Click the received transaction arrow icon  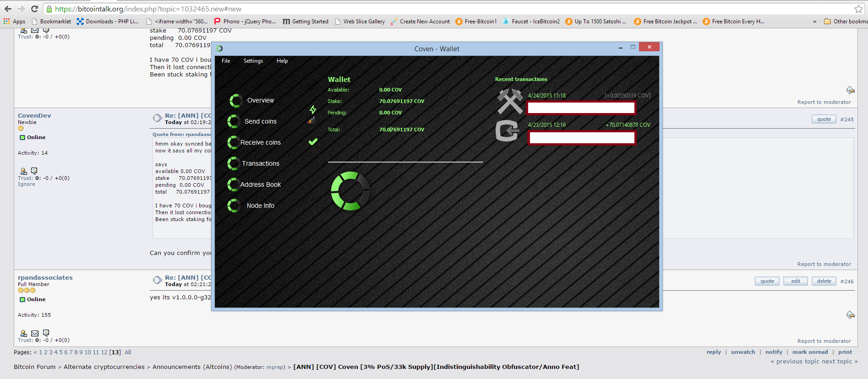pos(508,131)
